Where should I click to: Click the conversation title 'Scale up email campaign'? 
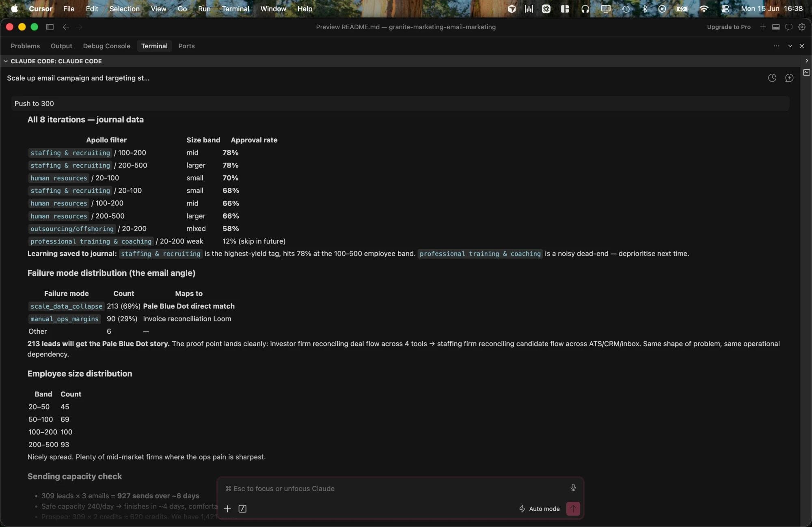78,78
